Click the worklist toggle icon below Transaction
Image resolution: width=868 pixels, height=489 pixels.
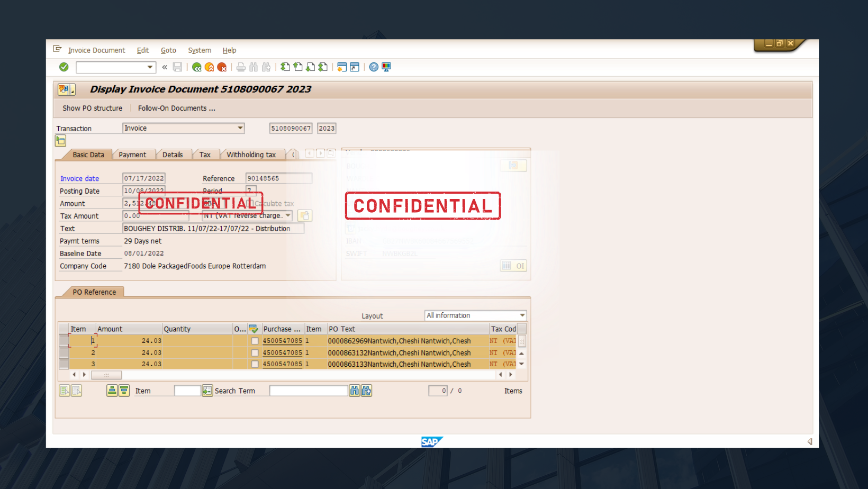(x=61, y=141)
